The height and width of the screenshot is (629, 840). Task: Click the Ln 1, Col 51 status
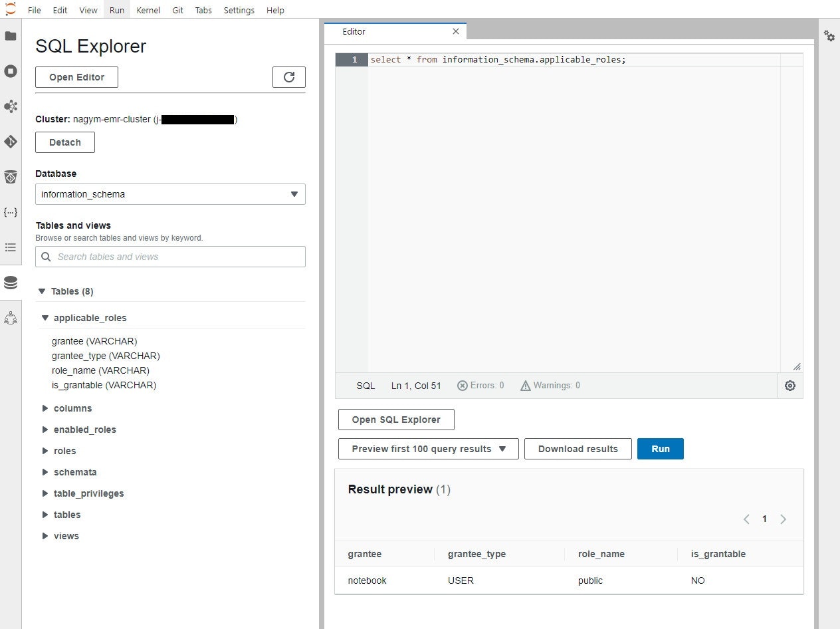click(x=416, y=386)
